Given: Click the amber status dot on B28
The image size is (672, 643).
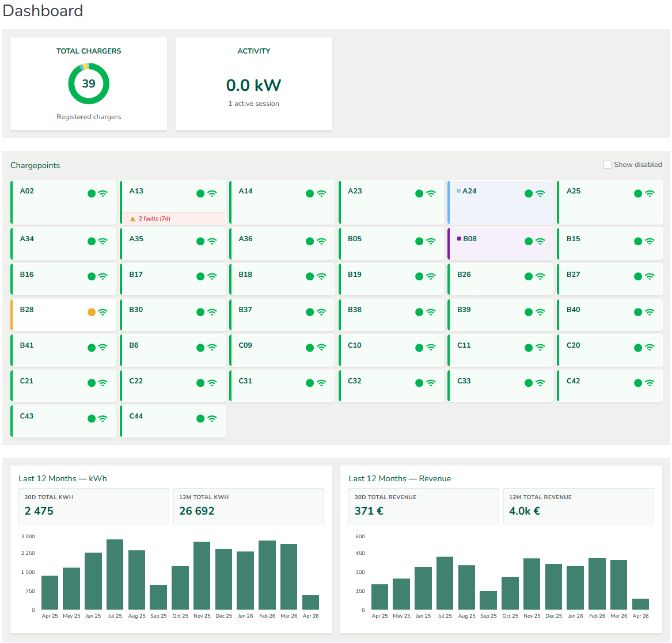Looking at the screenshot, I should tap(92, 311).
